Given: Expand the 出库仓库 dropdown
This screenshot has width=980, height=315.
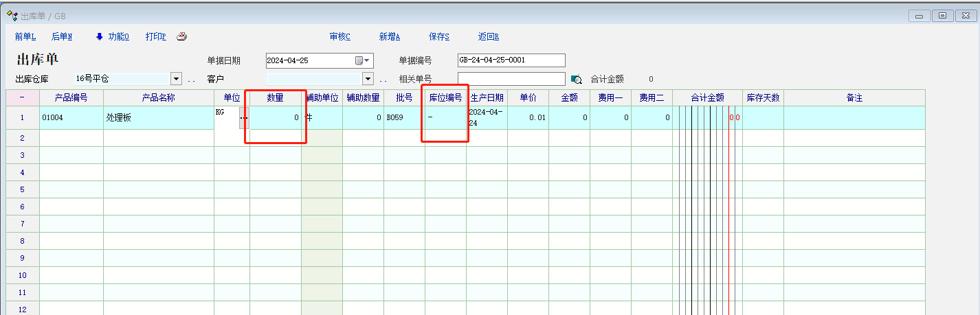Looking at the screenshot, I should coord(175,79).
